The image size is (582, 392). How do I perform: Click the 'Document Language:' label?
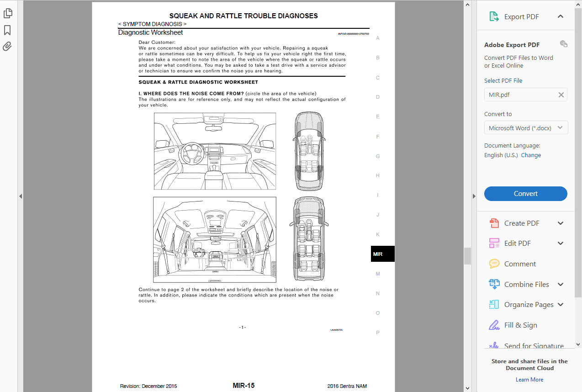tap(512, 146)
